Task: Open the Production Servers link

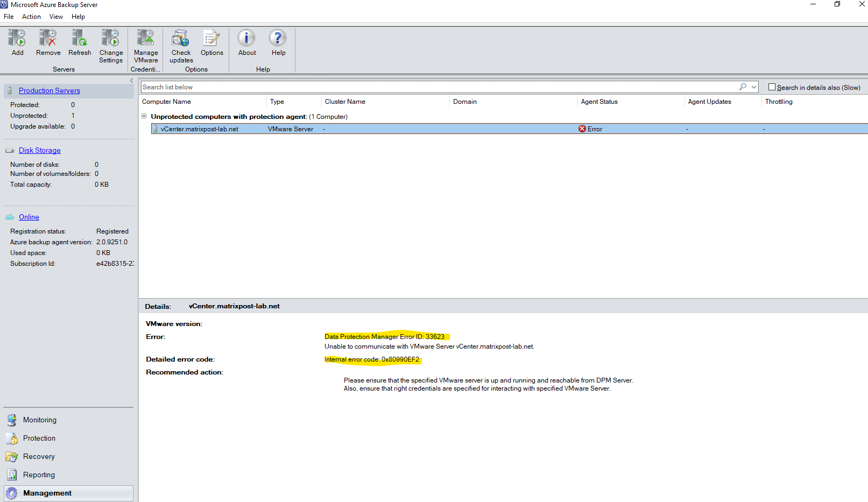Action: pyautogui.click(x=50, y=90)
